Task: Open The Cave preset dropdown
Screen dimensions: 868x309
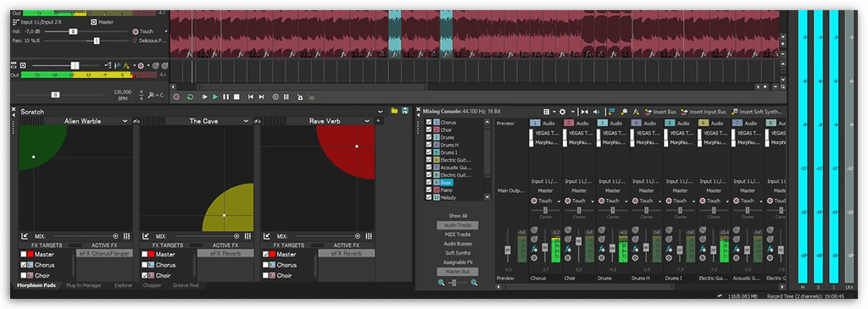Action: point(247,121)
